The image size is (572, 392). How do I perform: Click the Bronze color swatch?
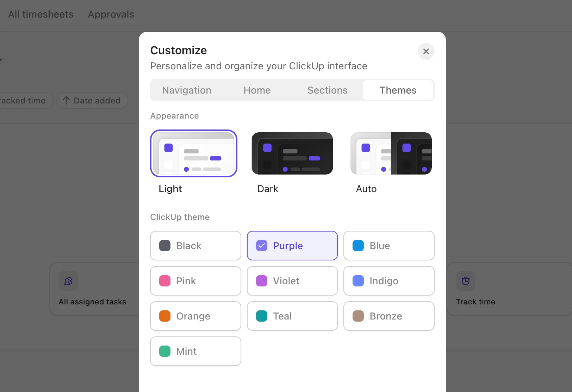[358, 316]
